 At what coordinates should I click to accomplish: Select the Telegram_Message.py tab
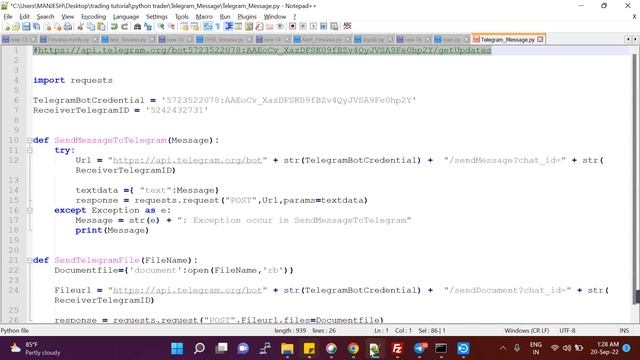pos(507,40)
